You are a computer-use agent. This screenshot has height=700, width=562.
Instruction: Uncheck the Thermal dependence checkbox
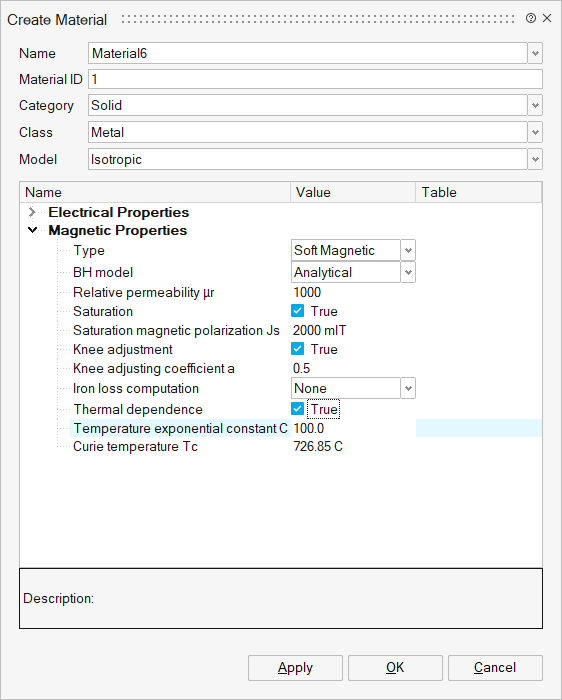point(297,409)
